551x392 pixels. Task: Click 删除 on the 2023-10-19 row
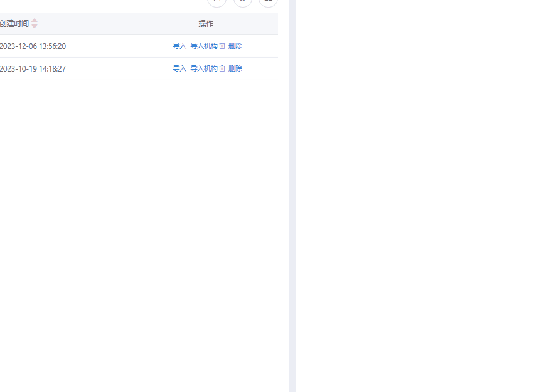coord(234,68)
